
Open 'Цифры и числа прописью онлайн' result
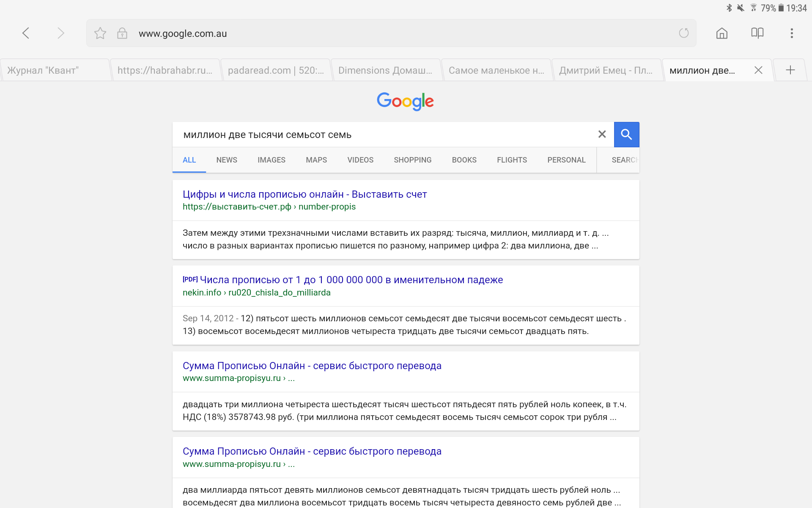[x=304, y=194]
